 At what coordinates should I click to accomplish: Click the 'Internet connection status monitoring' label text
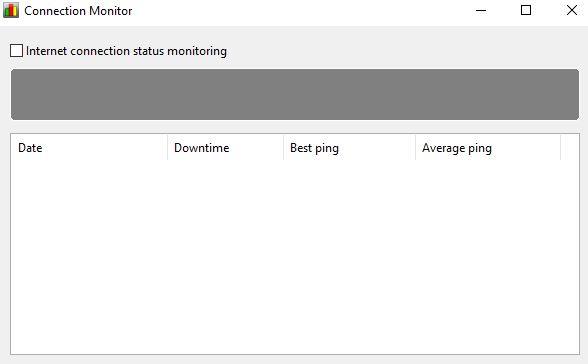click(126, 51)
